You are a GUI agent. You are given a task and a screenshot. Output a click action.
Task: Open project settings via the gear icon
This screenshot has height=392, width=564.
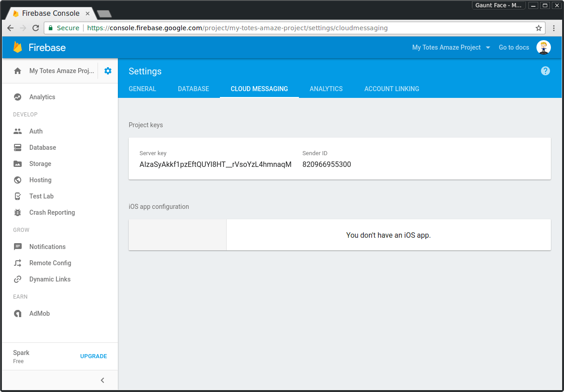coord(107,70)
